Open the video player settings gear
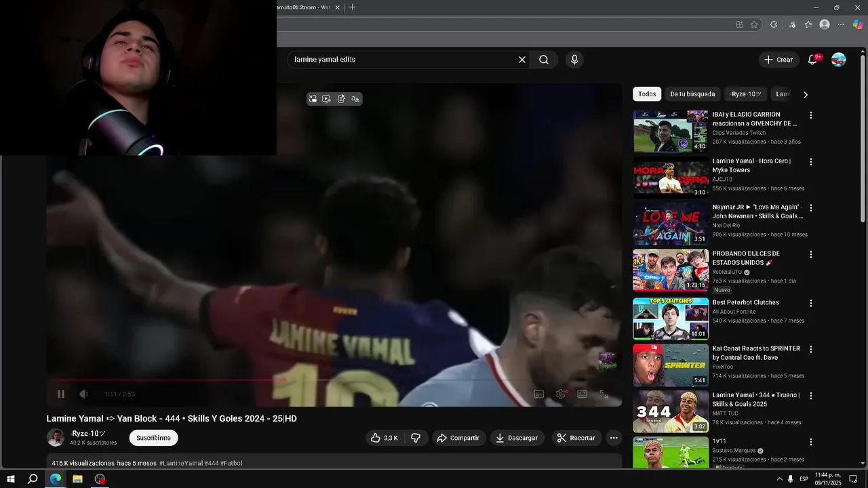This screenshot has width=868, height=488. (560, 394)
